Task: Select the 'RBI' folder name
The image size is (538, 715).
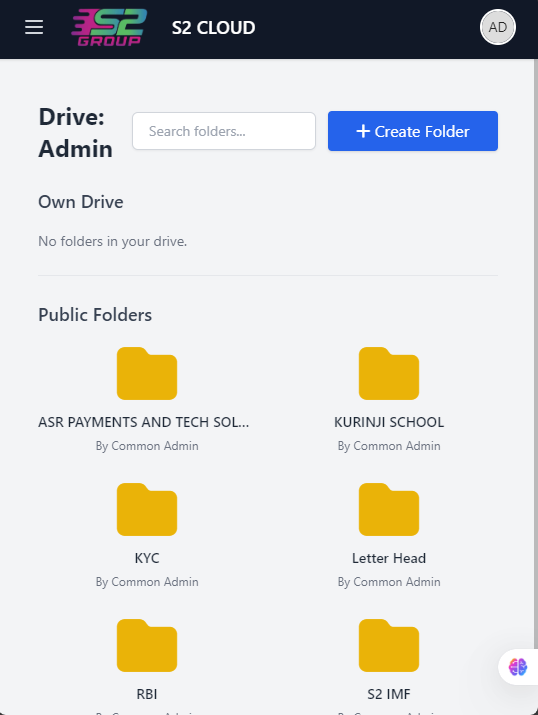Action: tap(147, 694)
